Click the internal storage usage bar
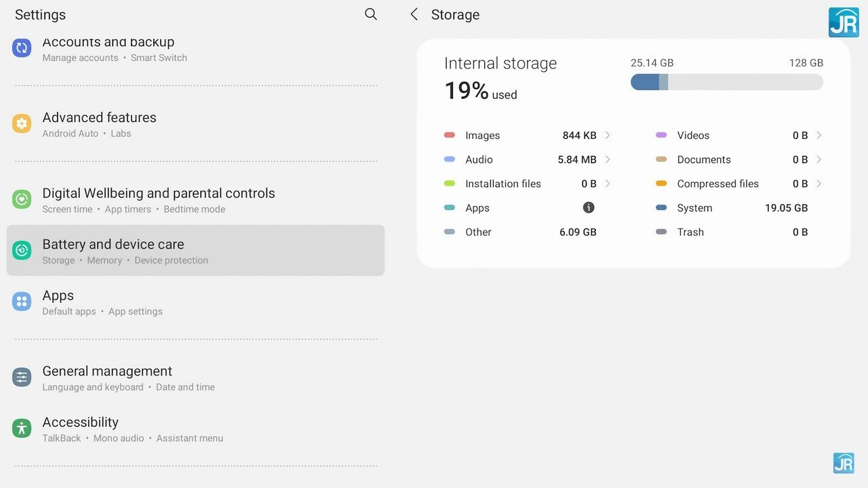The height and width of the screenshot is (488, 868). click(726, 82)
